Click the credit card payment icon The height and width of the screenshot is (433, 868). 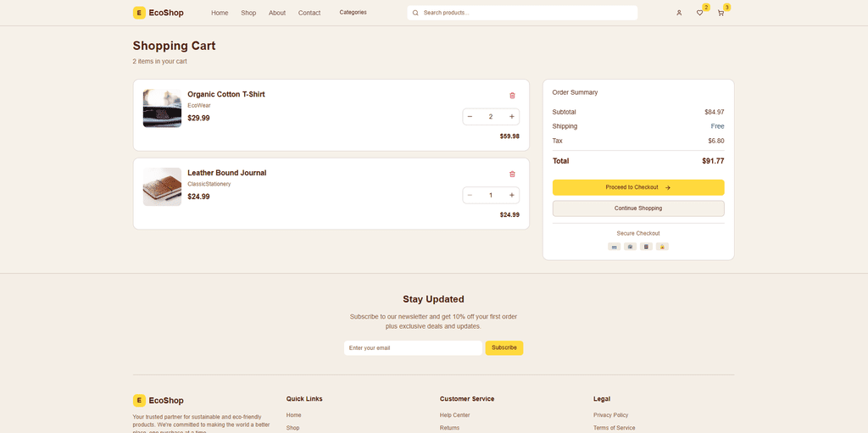(614, 247)
